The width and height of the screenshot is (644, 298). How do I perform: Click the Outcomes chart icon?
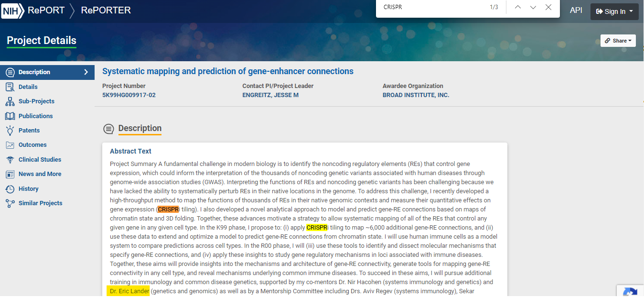(x=10, y=145)
